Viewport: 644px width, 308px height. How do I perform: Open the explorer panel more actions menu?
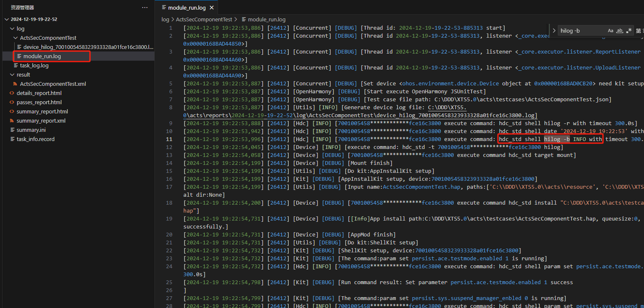pyautogui.click(x=145, y=8)
